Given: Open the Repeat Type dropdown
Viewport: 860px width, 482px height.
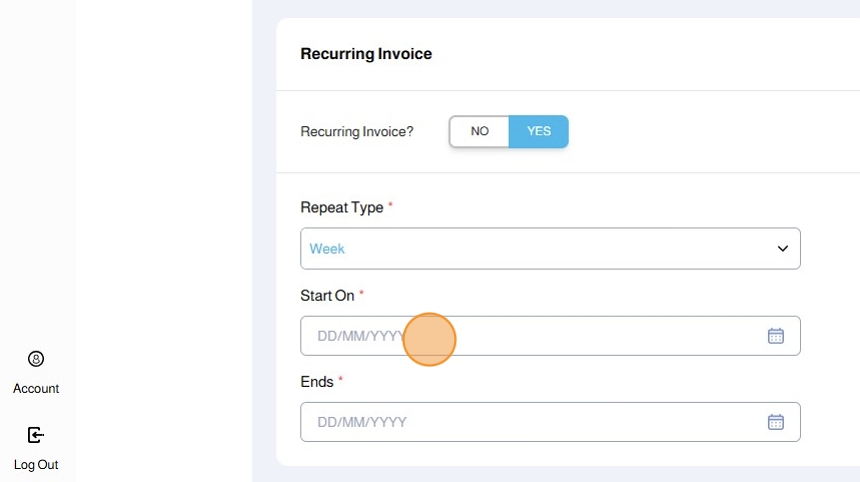Looking at the screenshot, I should (550, 249).
